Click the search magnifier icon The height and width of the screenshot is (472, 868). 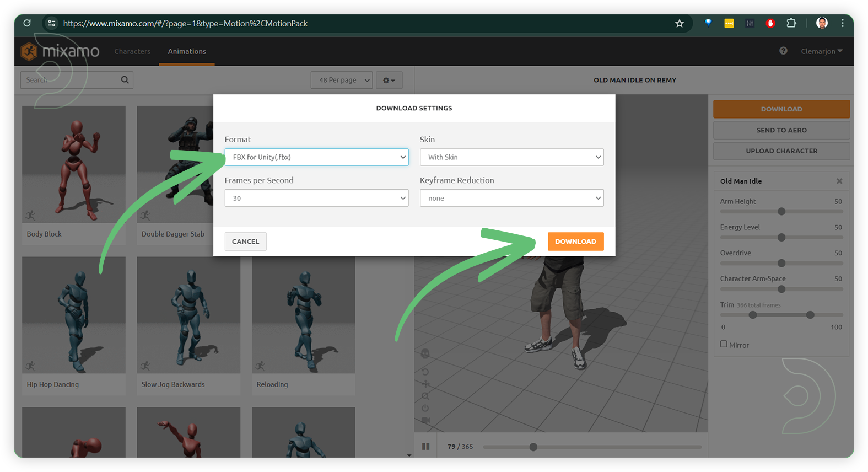click(x=125, y=80)
